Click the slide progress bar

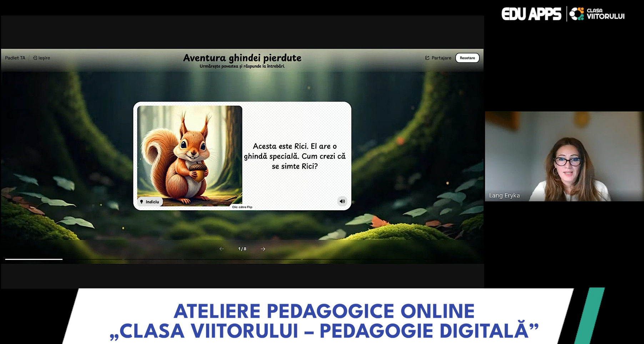tap(242, 259)
